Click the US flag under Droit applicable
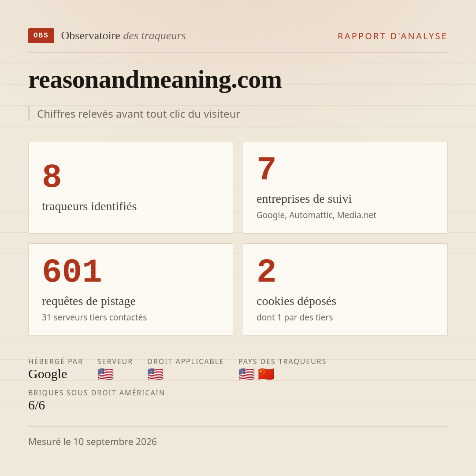Viewport: 476px width, 476px height. coord(156,374)
